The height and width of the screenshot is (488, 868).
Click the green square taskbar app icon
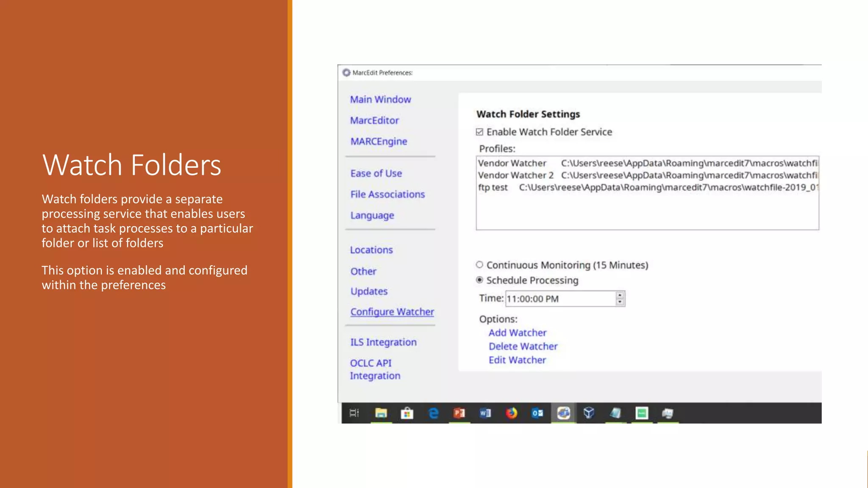tap(642, 413)
